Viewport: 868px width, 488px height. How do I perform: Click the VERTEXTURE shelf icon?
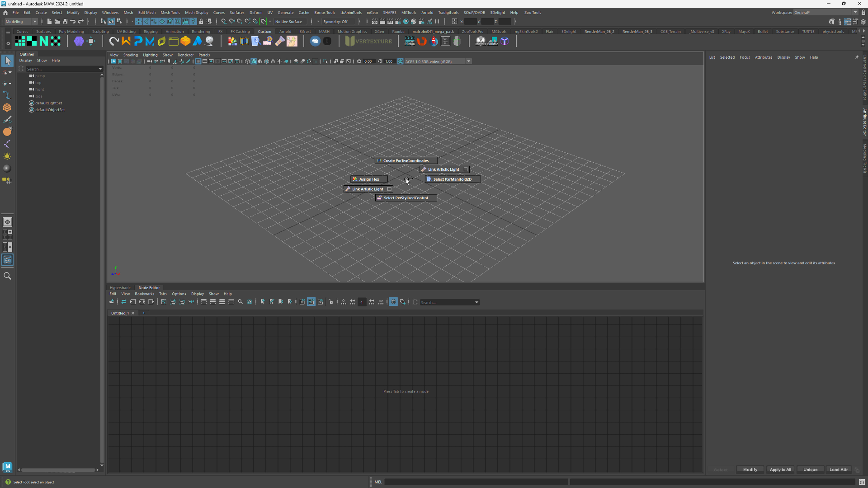click(369, 41)
